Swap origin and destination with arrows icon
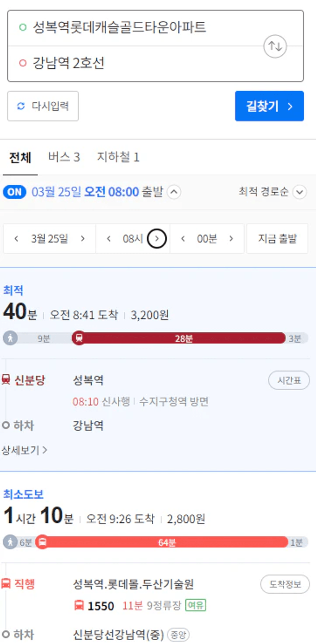 tap(275, 46)
